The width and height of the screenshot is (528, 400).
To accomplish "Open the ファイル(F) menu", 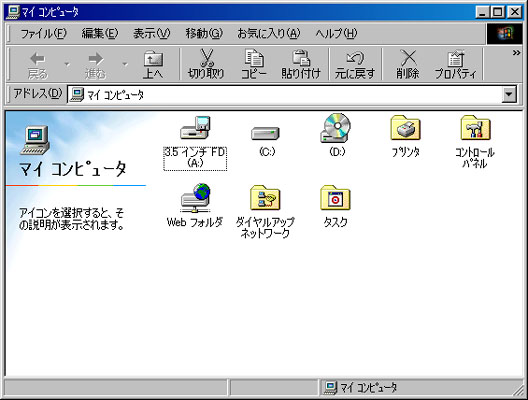I will 43,33.
